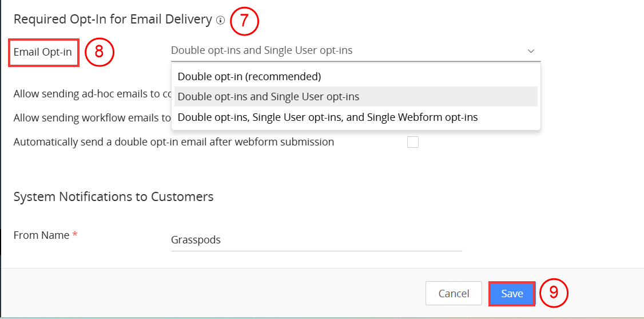Click the red asterisk next to From Name

click(75, 235)
